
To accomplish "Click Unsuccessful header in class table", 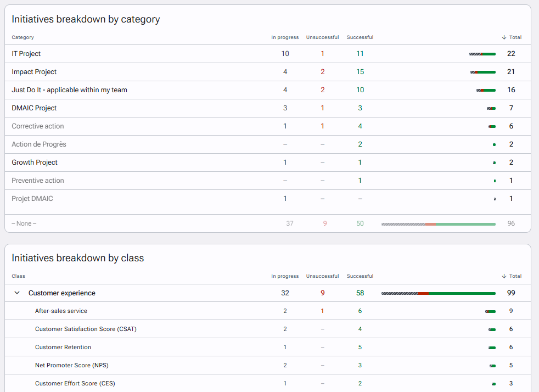I will pyautogui.click(x=322, y=276).
